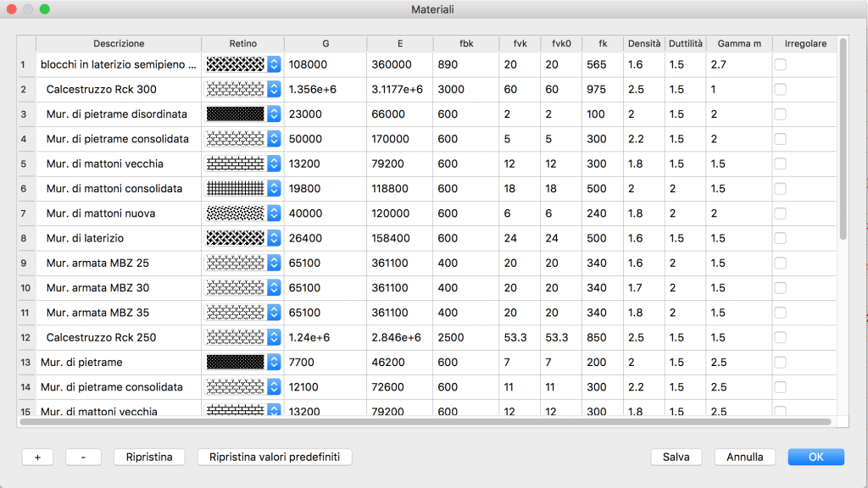Viewport: 868px width, 488px height.
Task: Click the vertical scrollbar thumb of the table
Action: [843, 139]
